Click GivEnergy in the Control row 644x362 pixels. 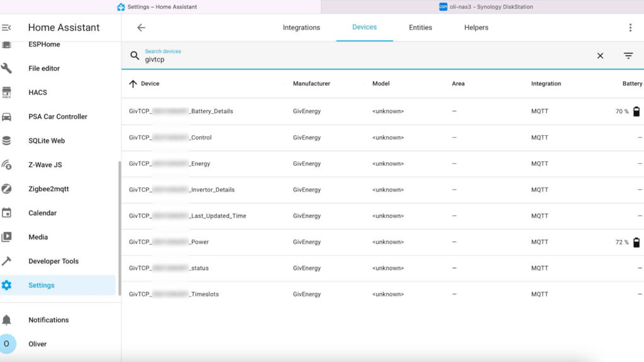tap(307, 138)
